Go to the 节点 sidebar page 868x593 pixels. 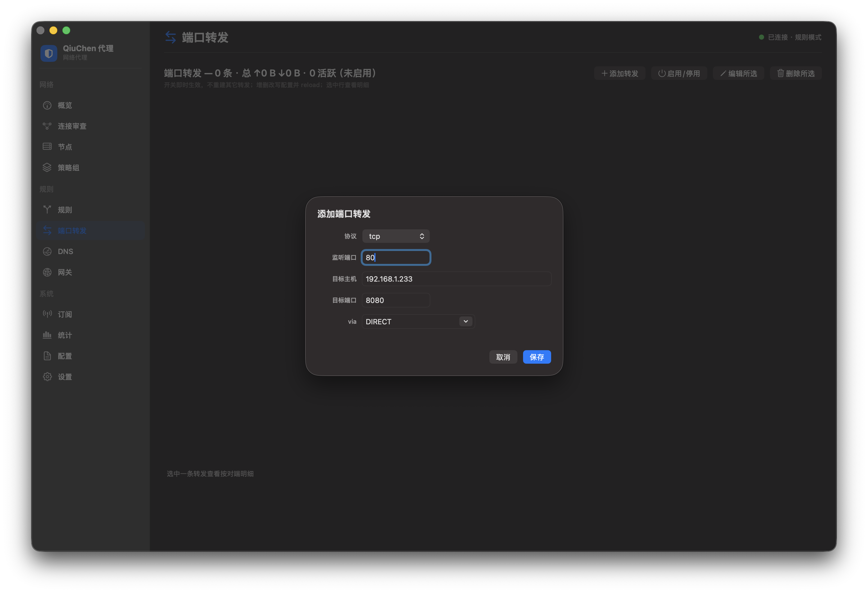coord(91,147)
